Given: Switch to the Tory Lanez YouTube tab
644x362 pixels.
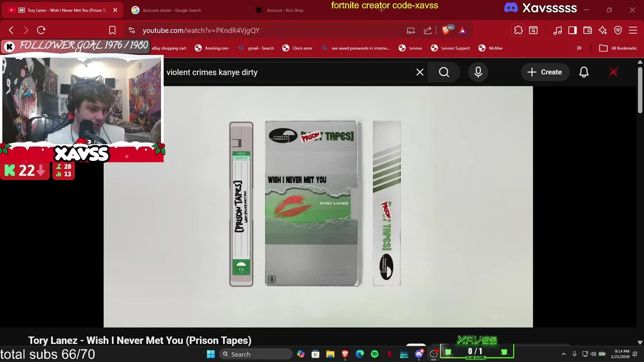Looking at the screenshot, I should click(x=62, y=10).
